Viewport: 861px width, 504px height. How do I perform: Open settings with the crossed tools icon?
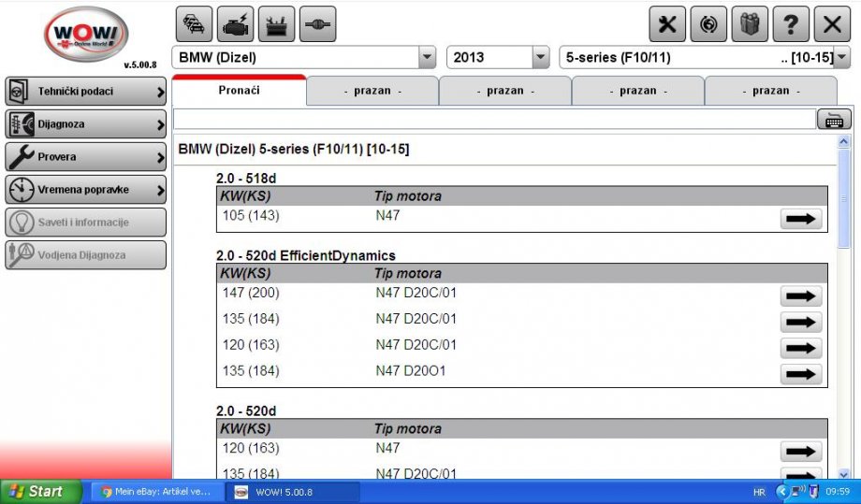[x=667, y=24]
